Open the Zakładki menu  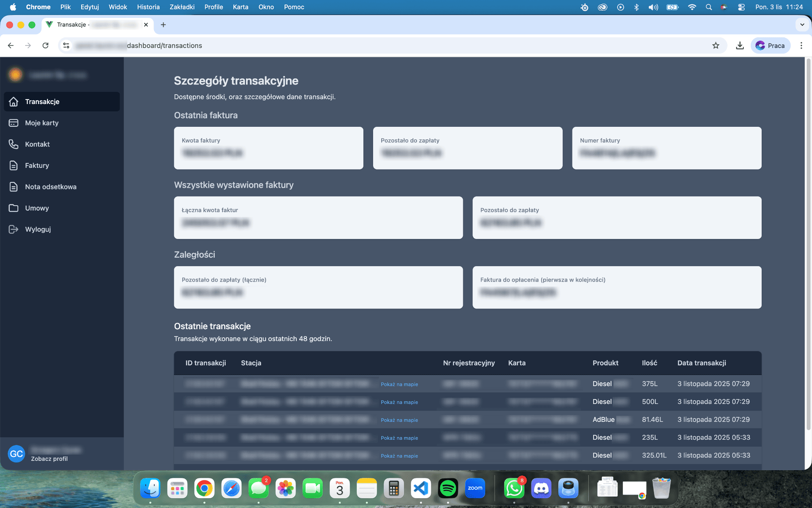pyautogui.click(x=182, y=7)
